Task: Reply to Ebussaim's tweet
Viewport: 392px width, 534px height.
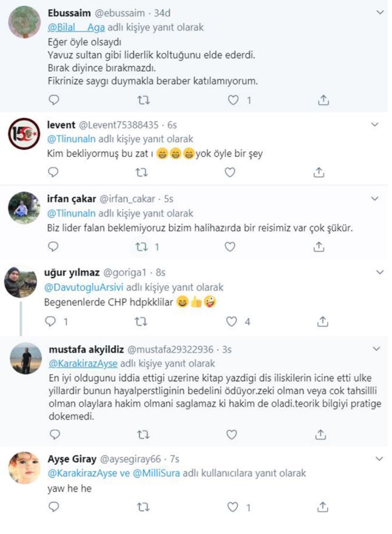Action: 53,100
